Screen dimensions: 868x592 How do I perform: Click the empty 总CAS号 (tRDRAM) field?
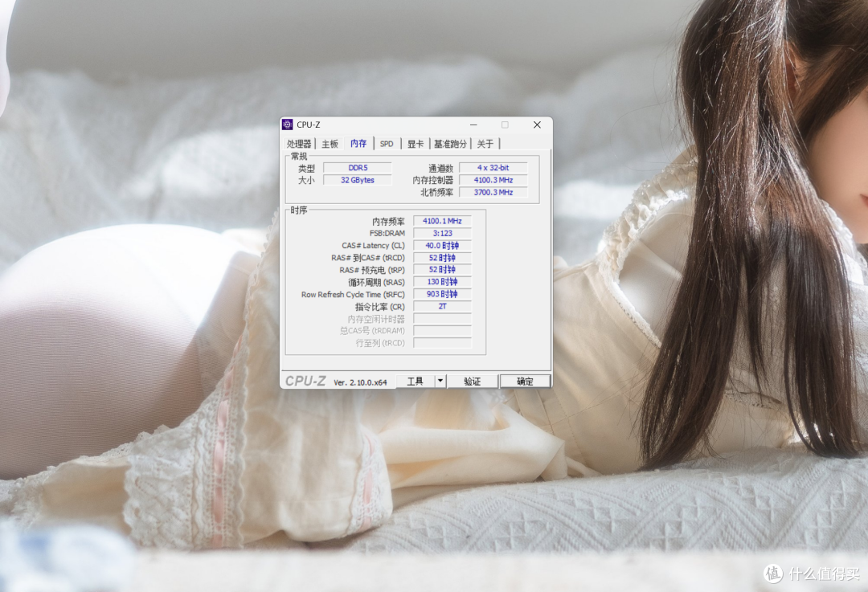coord(442,331)
